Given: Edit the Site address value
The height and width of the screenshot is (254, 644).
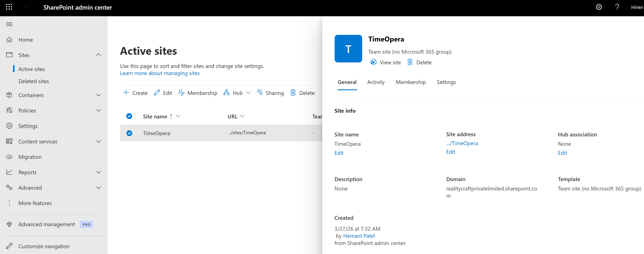Looking at the screenshot, I should [450, 152].
